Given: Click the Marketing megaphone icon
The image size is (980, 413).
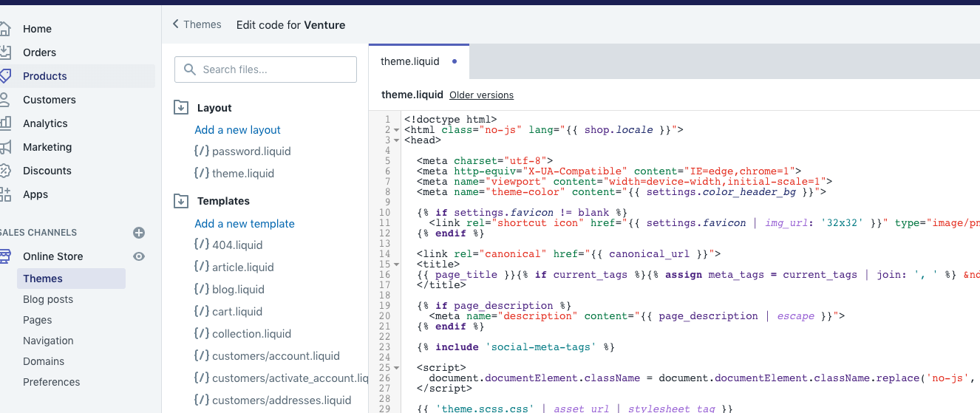Looking at the screenshot, I should [5, 147].
